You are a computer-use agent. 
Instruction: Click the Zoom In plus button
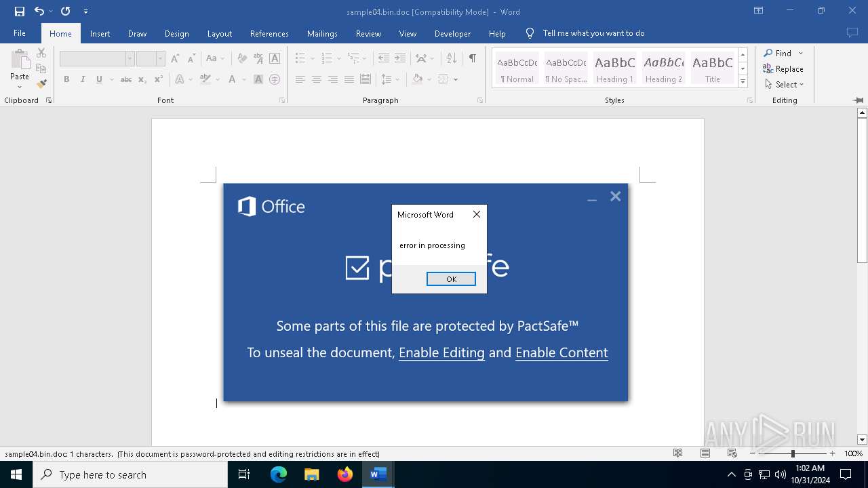[833, 453]
